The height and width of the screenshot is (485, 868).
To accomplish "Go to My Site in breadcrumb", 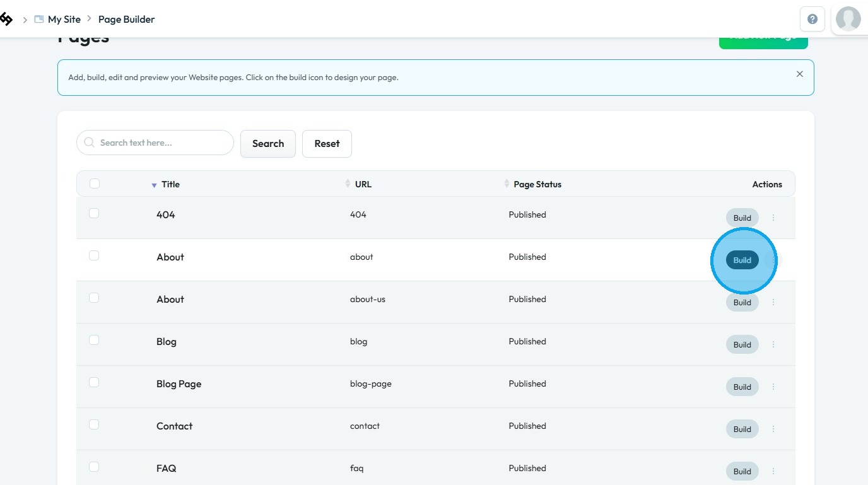I will [x=64, y=20].
